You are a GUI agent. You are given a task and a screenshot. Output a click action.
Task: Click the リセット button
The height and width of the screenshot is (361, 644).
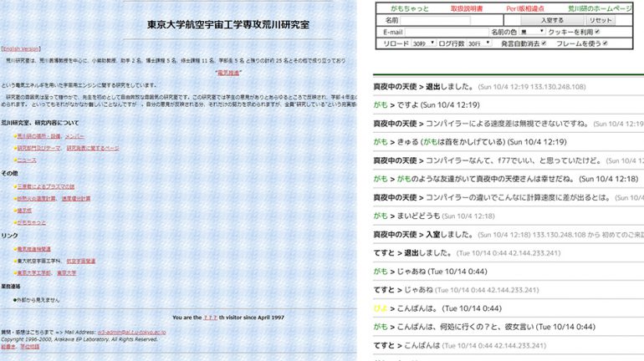601,20
